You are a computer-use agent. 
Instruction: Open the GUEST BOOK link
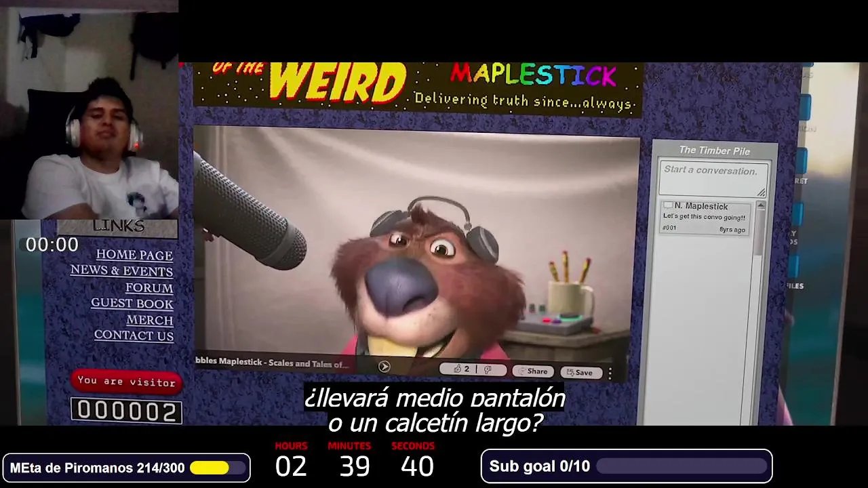click(x=132, y=304)
